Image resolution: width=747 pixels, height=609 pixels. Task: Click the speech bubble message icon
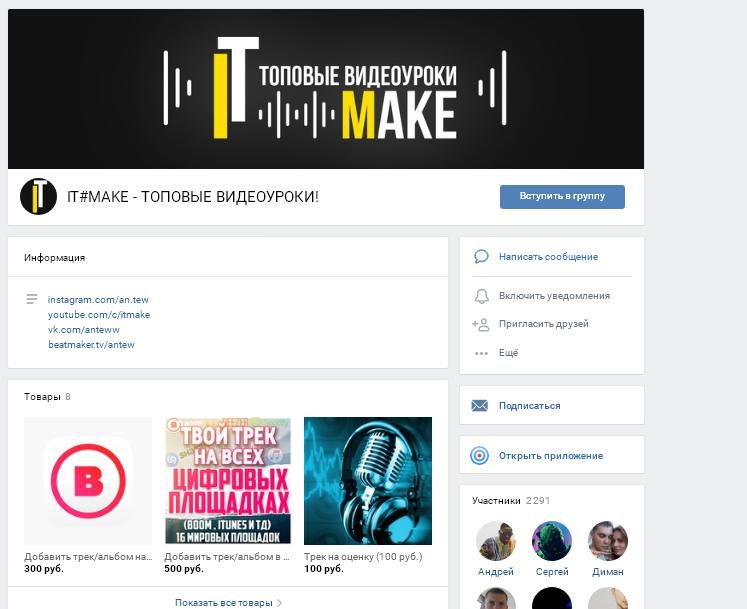(x=481, y=256)
